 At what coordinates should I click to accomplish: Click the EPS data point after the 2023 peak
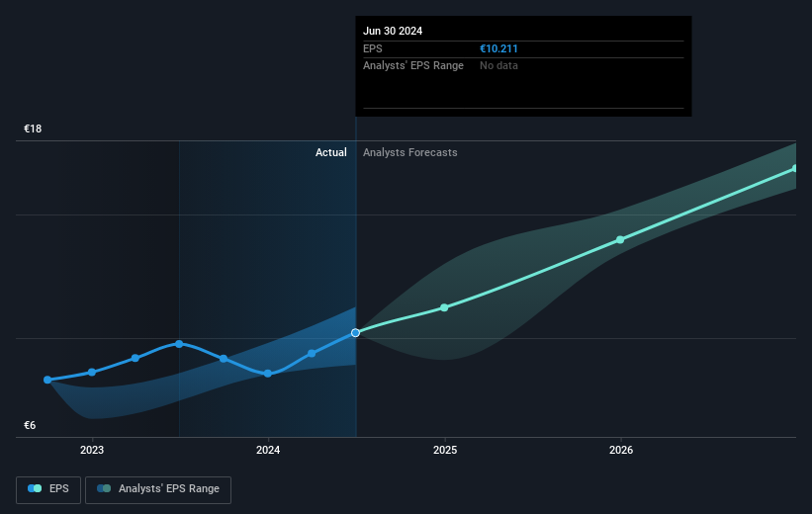[x=224, y=359]
